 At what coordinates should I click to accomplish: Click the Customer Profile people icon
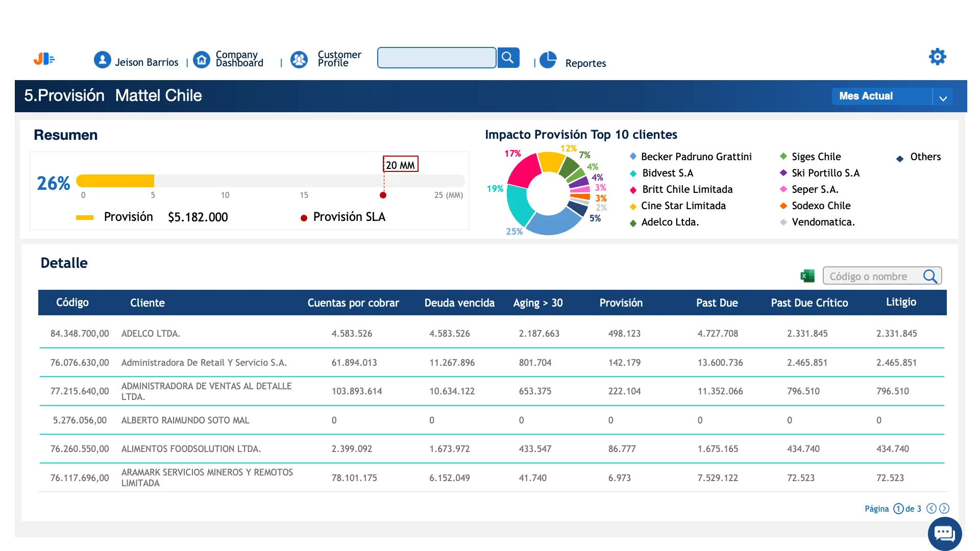click(299, 60)
